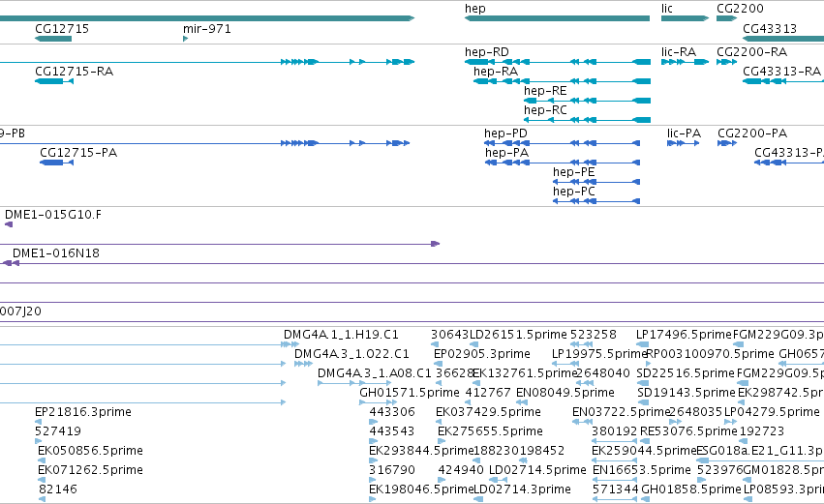Click EST EP21816.3prime

pyautogui.click(x=83, y=412)
